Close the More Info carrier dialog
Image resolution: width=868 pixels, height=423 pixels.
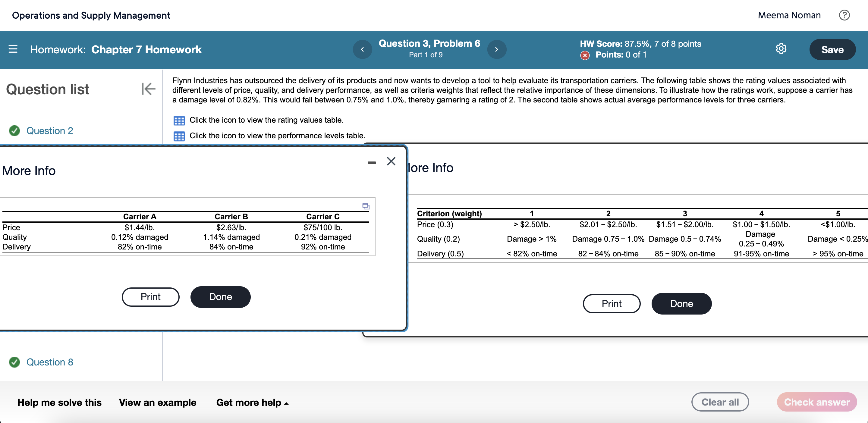click(x=391, y=161)
